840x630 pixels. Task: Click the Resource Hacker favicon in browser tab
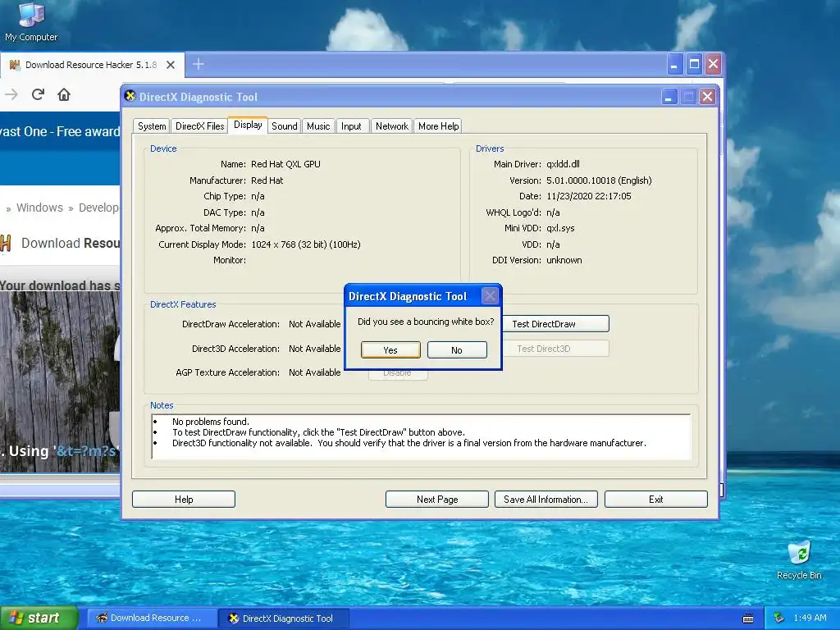click(15, 65)
